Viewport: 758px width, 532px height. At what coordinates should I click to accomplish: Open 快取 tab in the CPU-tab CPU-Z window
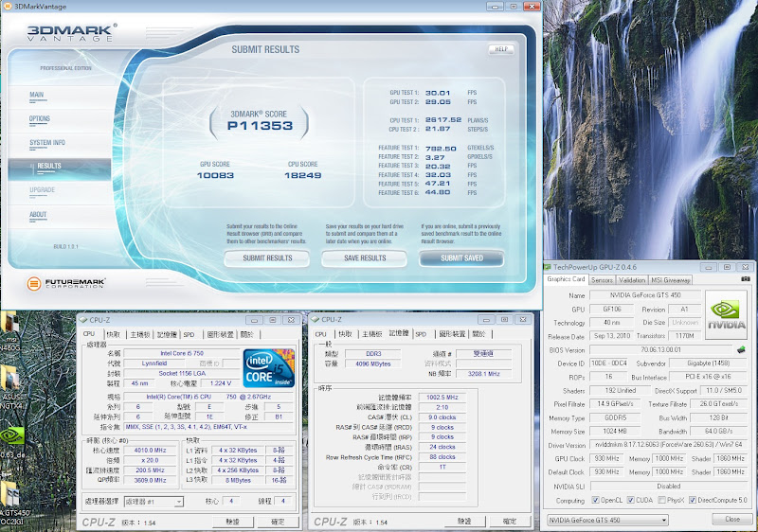[x=114, y=334]
